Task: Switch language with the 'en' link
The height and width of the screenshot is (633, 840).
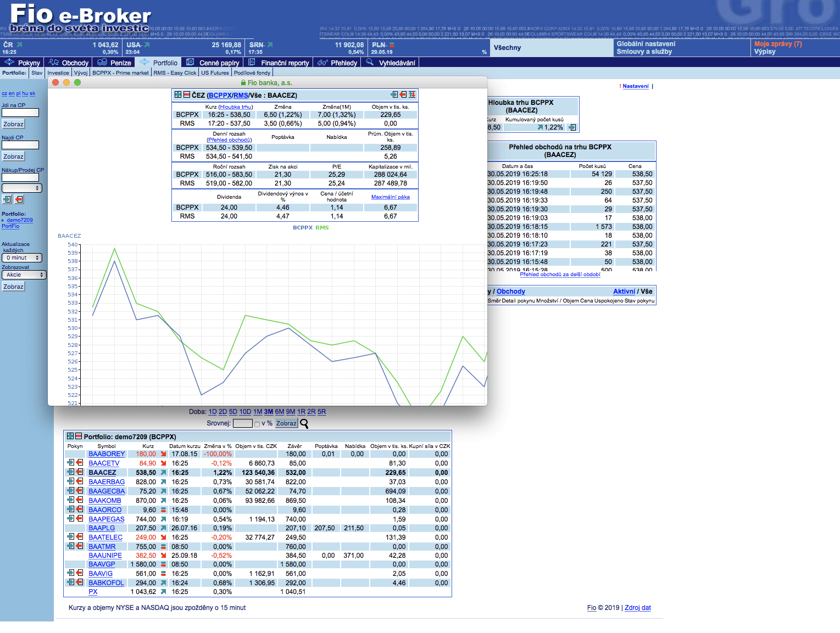Action: pyautogui.click(x=12, y=93)
